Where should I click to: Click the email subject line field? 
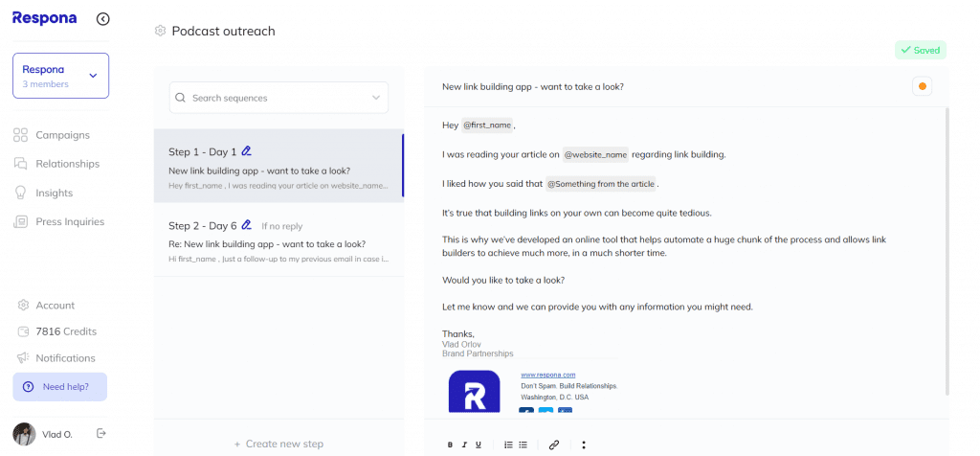532,87
